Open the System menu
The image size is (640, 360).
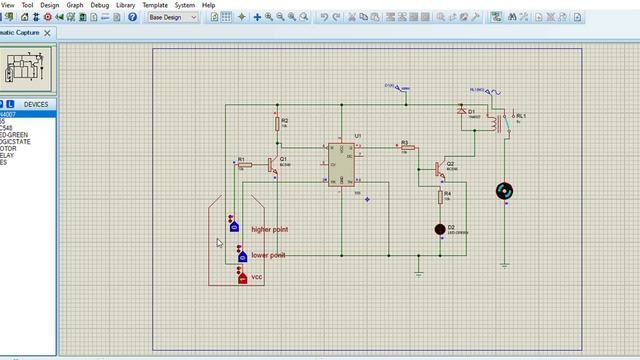tap(184, 5)
